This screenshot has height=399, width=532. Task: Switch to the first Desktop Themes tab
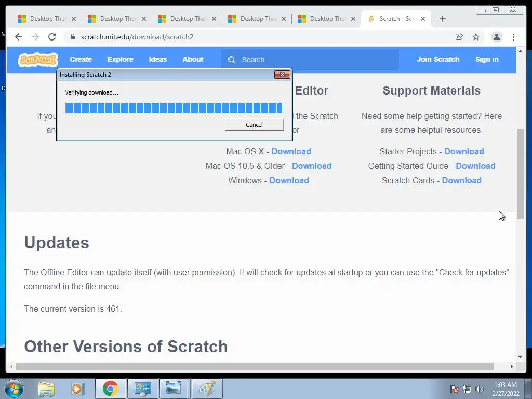[x=47, y=19]
